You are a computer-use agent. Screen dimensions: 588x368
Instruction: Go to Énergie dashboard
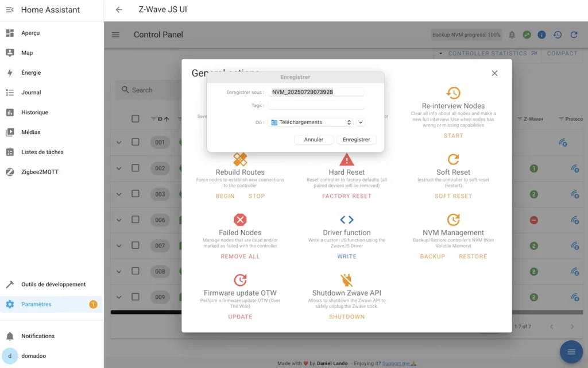(52, 73)
